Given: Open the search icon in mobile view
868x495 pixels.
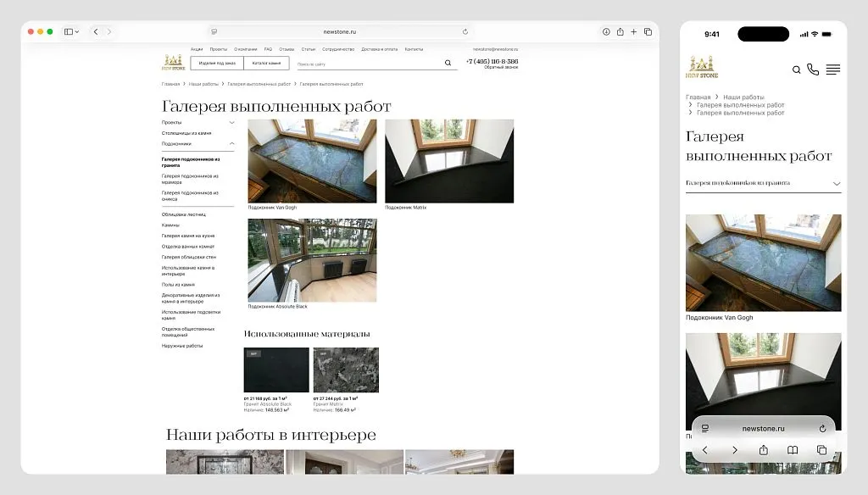Looking at the screenshot, I should (797, 70).
